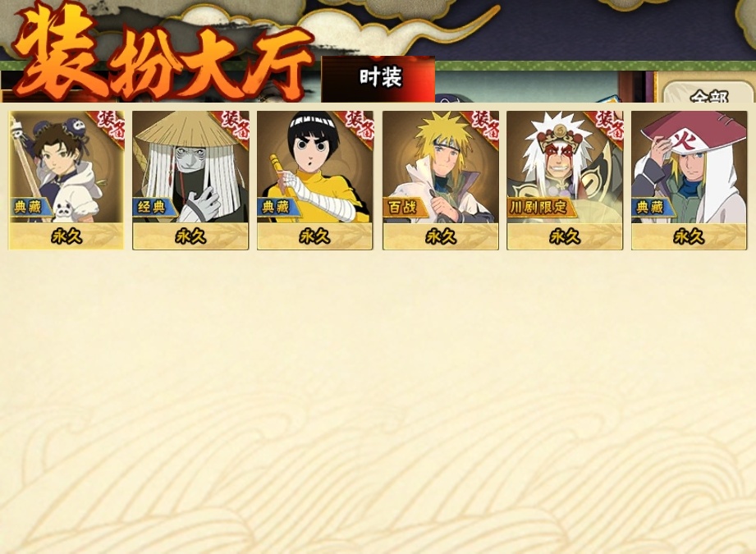The image size is (756, 554).
Task: Click the 装备 ribbon on Kakuzu card
Action: [x=234, y=126]
